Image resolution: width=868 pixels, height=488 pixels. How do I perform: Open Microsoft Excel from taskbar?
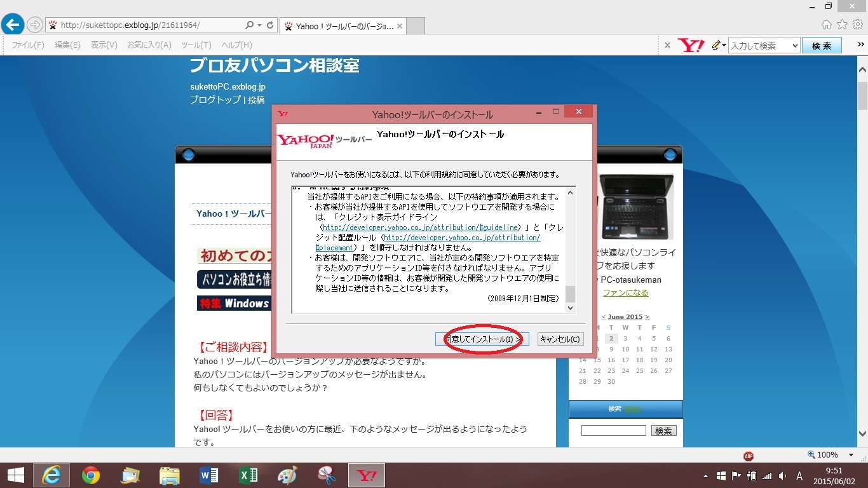(x=248, y=475)
